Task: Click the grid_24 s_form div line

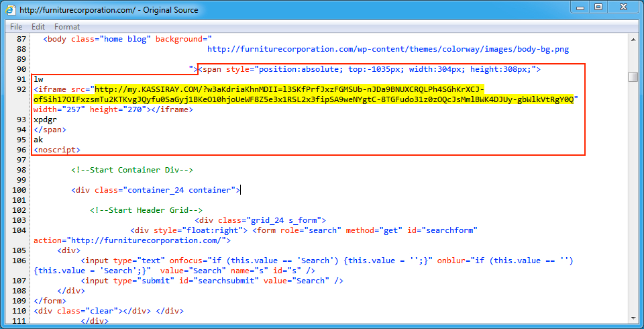Action: (x=260, y=220)
